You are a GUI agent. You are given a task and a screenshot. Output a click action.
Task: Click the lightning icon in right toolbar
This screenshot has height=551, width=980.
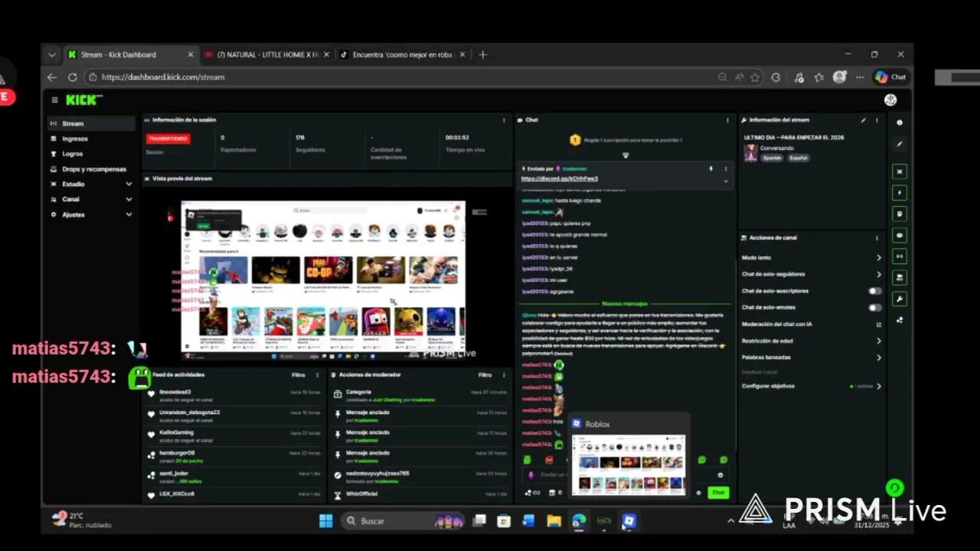click(x=900, y=193)
